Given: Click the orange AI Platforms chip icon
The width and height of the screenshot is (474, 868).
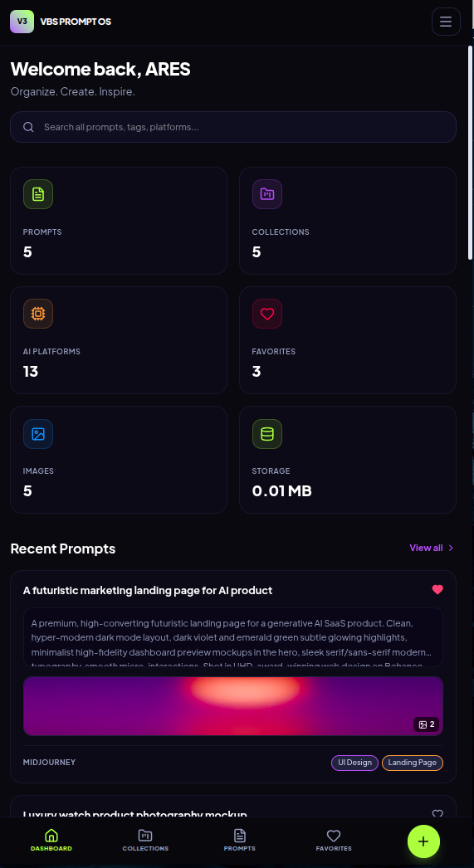Looking at the screenshot, I should (x=38, y=314).
